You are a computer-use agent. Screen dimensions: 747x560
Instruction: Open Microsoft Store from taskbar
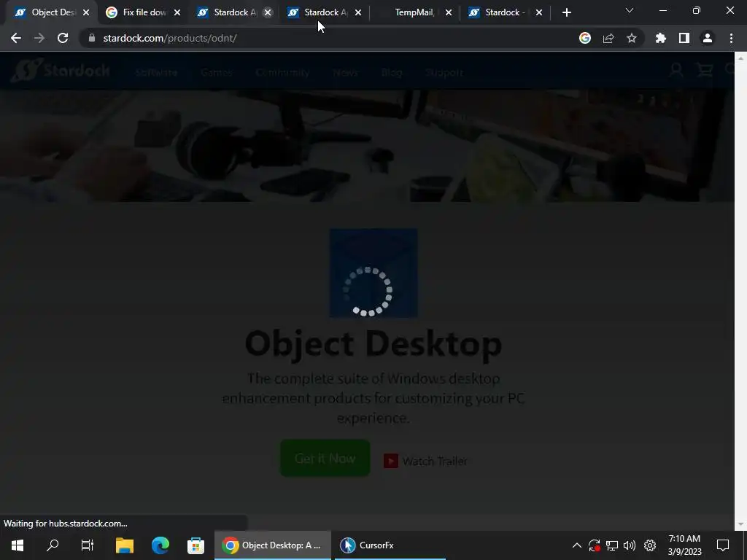[196, 545]
